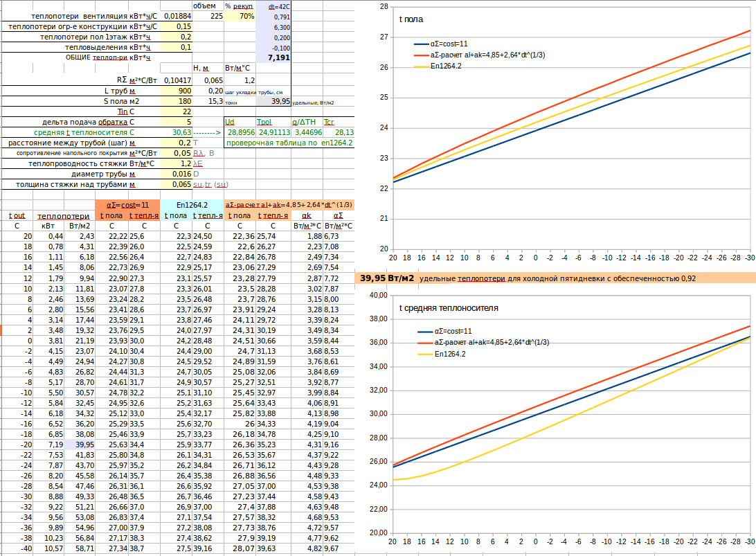Select red aΣ-расчет legend entry in top chart
This screenshot has width=756, height=556.
click(x=480, y=55)
